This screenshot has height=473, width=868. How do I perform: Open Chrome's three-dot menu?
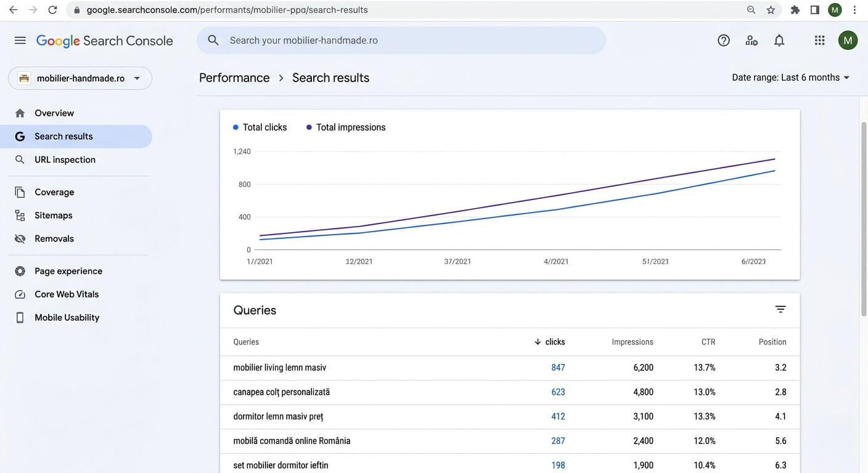[854, 10]
